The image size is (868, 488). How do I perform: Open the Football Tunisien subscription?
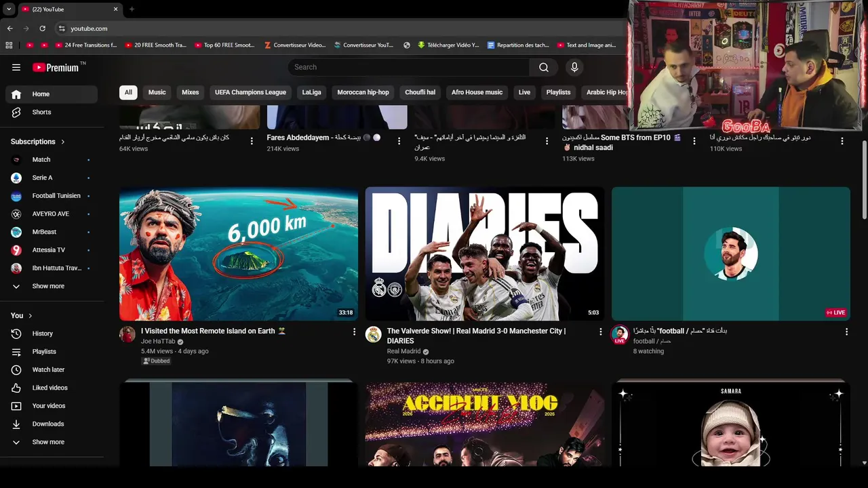(x=52, y=196)
